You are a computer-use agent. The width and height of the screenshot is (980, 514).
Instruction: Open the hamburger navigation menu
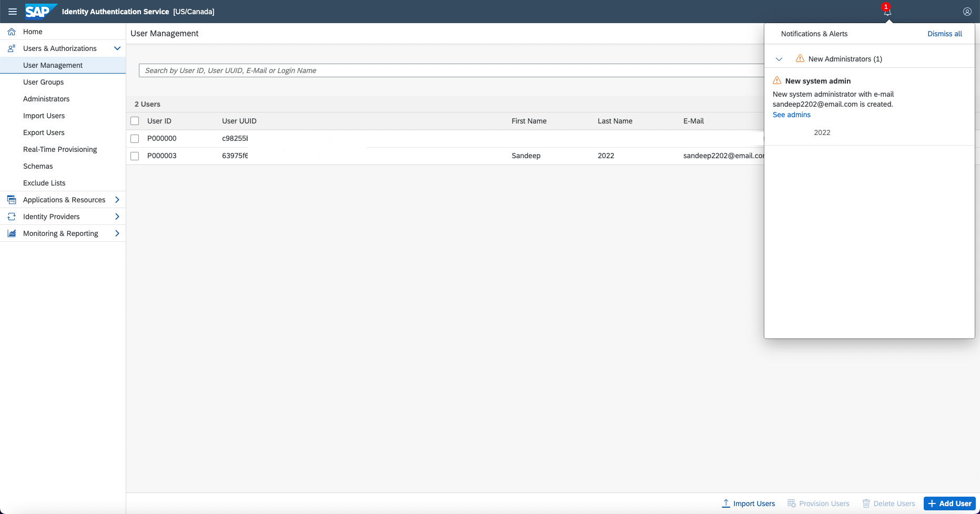point(13,12)
